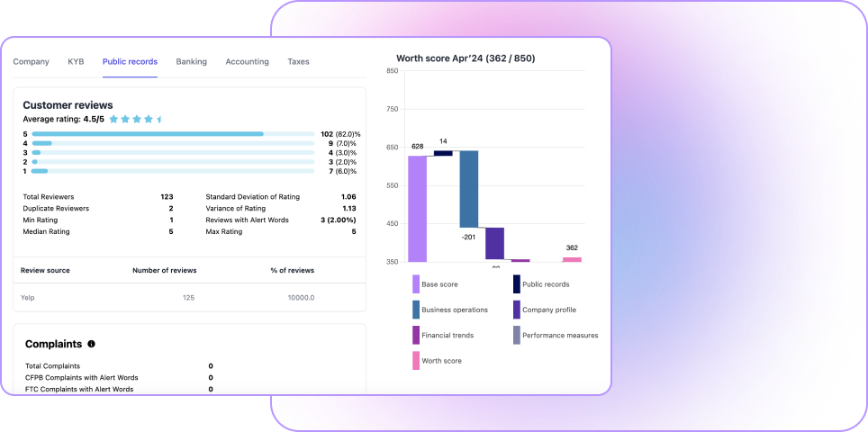Click the Company profile legend swatch
The width and height of the screenshot is (868, 432).
517,310
